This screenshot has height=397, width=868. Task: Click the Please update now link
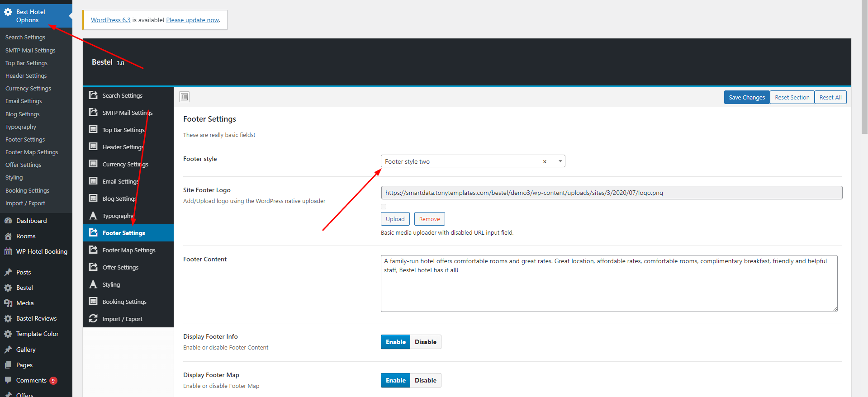tap(192, 20)
